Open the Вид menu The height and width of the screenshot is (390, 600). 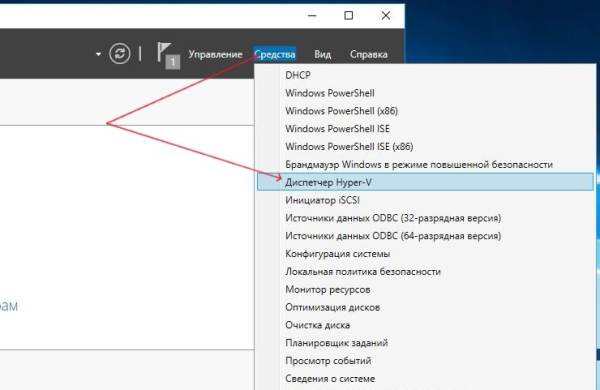coord(323,54)
